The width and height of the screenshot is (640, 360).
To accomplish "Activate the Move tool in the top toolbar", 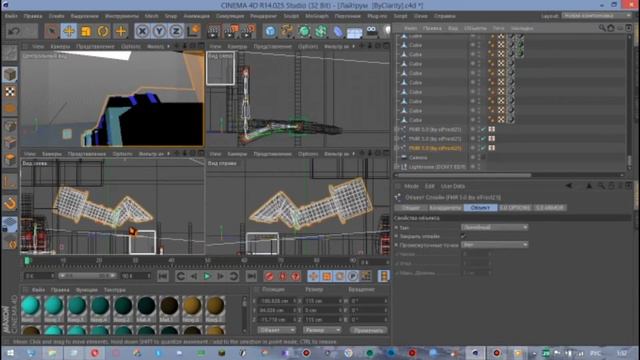I will coord(69,31).
